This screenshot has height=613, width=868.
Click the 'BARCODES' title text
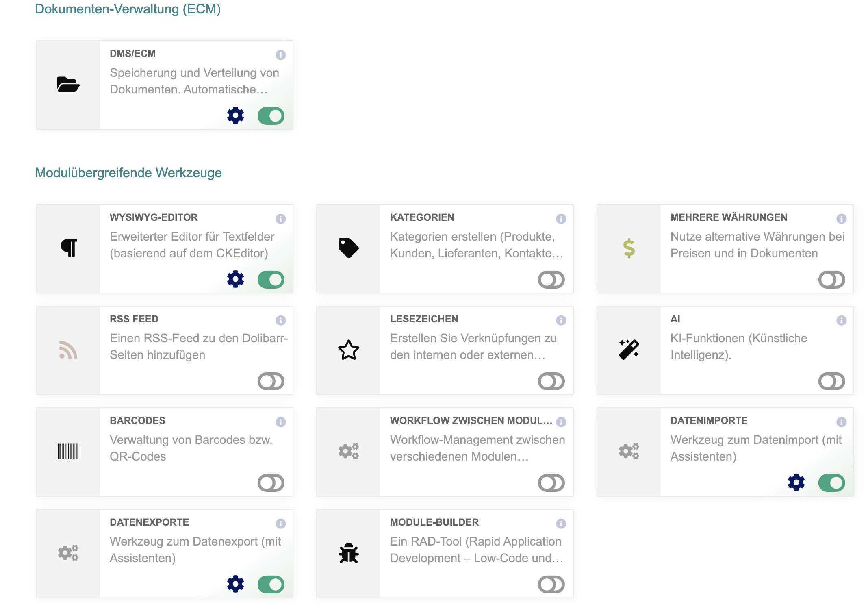[x=137, y=421]
